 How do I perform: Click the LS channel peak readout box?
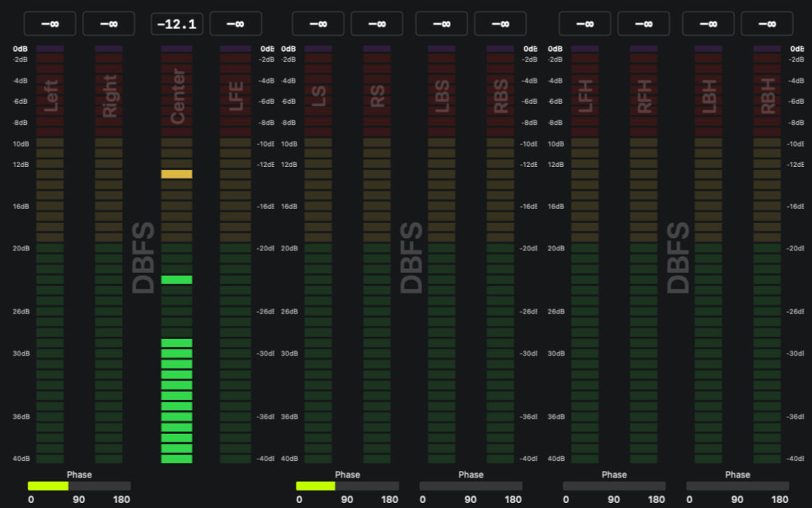[318, 24]
